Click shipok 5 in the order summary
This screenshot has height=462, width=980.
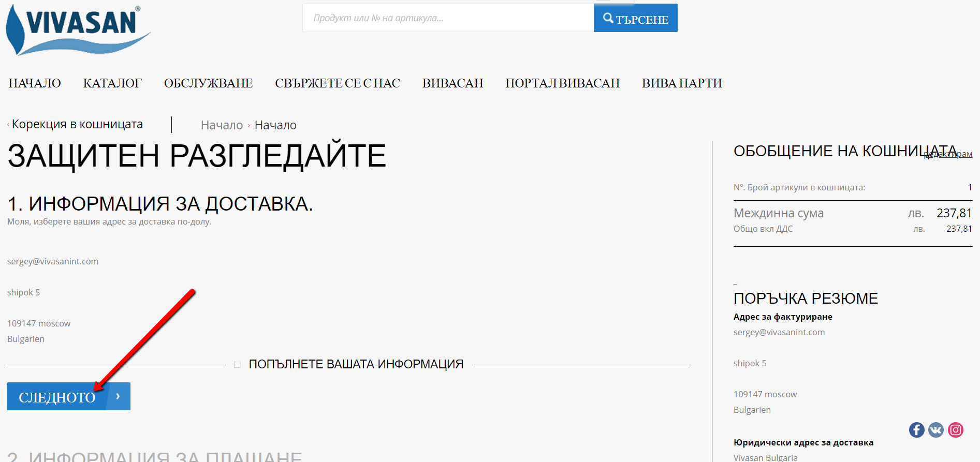[x=750, y=363]
